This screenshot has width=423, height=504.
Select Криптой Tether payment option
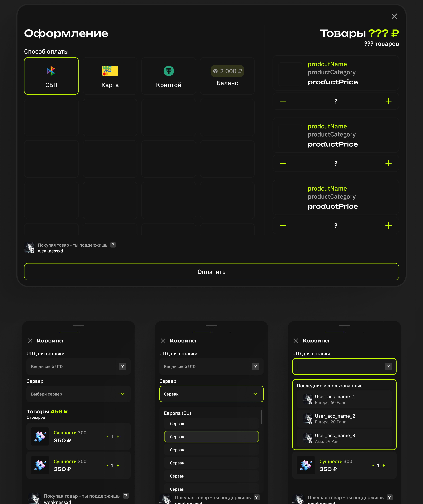(169, 76)
